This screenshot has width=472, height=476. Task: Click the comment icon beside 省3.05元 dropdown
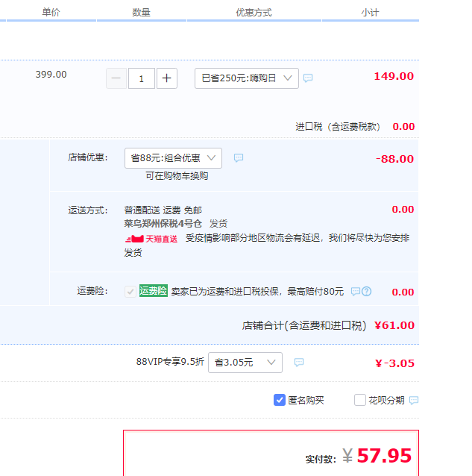298,363
